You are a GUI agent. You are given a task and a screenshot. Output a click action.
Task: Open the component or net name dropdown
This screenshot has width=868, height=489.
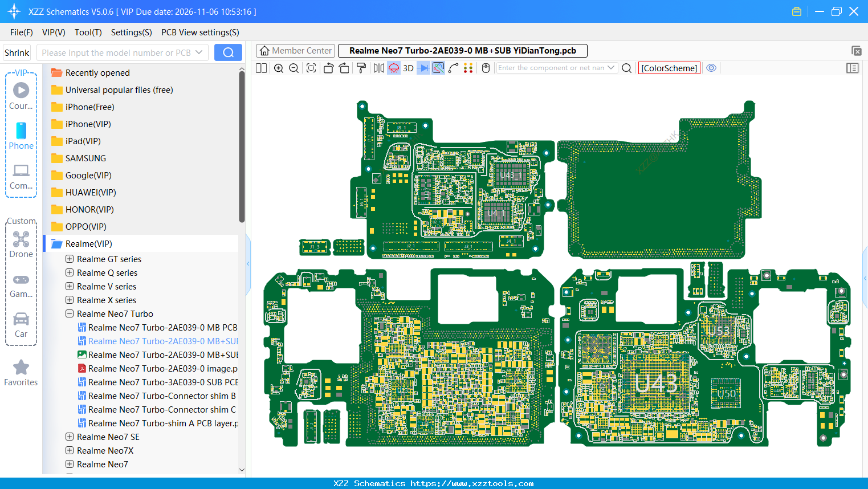pyautogui.click(x=612, y=68)
